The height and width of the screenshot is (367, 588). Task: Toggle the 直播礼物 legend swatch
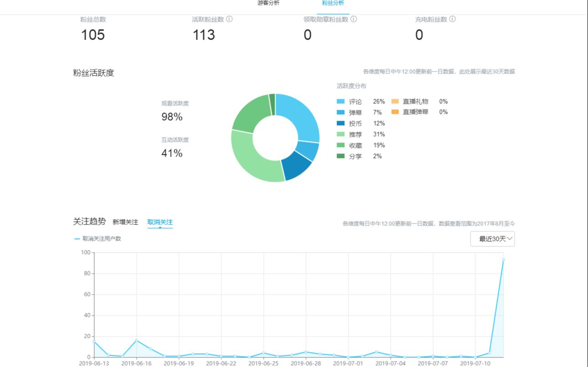395,102
